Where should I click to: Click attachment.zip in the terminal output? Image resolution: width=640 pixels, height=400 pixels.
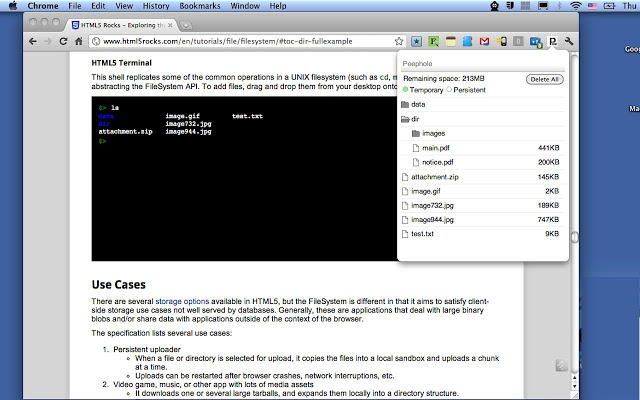tap(125, 131)
